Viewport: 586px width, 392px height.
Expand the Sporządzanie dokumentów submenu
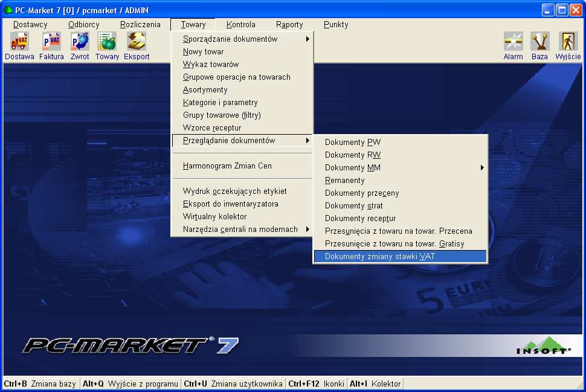tap(242, 39)
